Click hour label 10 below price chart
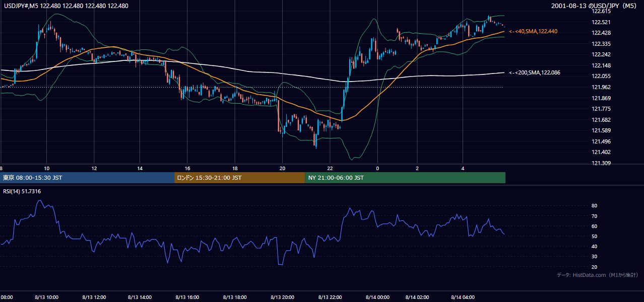This screenshot has height=302, width=644. 47,168
